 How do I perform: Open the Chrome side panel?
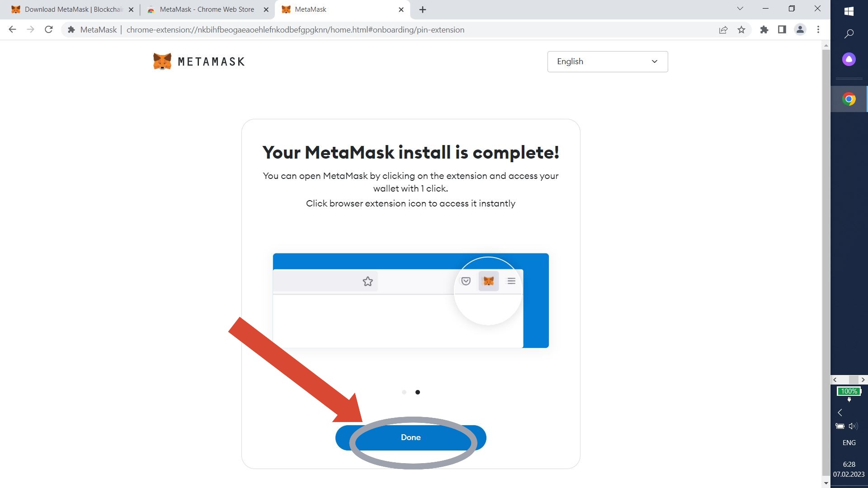coord(782,30)
